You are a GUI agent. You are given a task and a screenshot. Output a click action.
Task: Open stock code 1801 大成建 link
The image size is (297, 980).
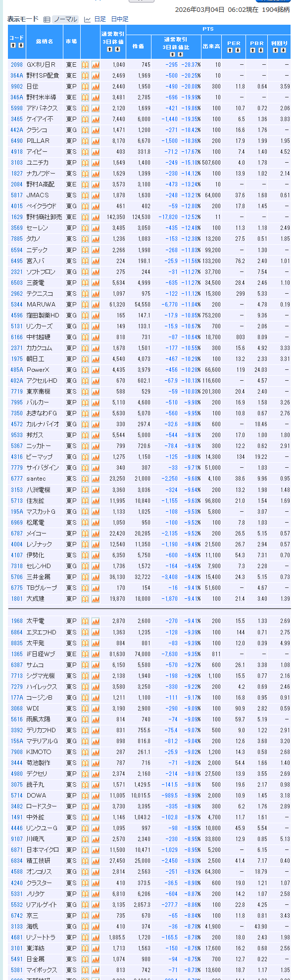[x=17, y=599]
